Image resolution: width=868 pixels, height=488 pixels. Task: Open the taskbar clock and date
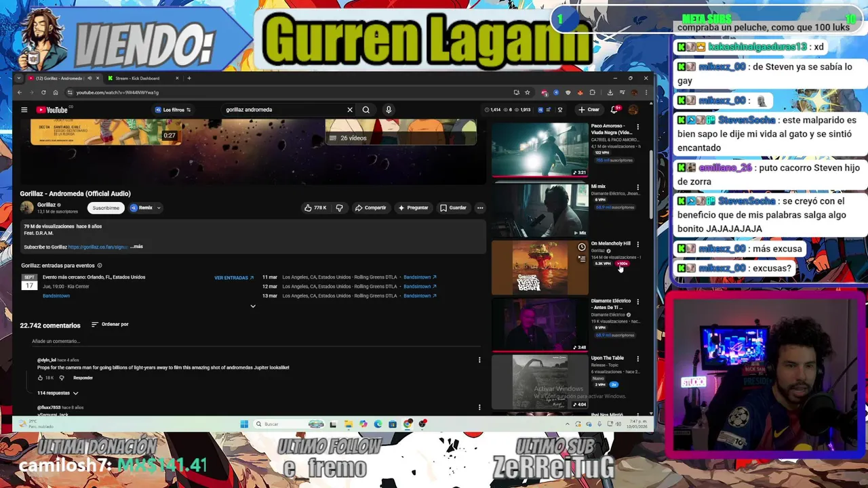(x=639, y=424)
